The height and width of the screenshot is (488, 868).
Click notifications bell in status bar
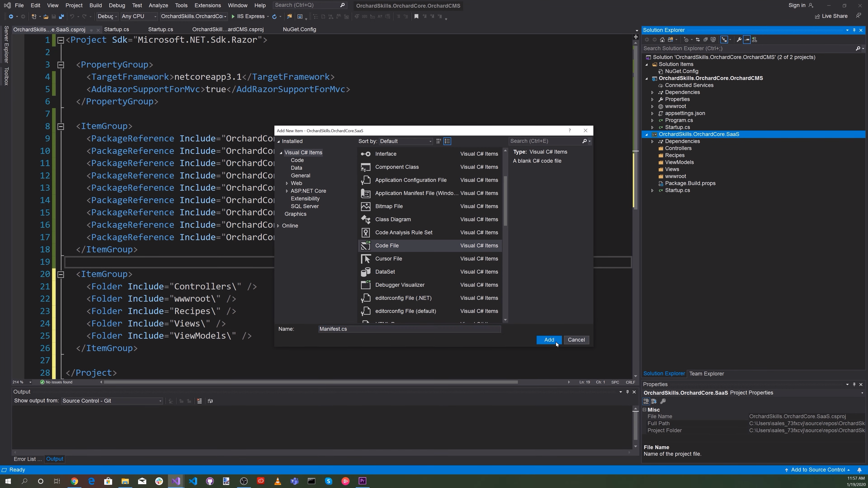tap(859, 470)
